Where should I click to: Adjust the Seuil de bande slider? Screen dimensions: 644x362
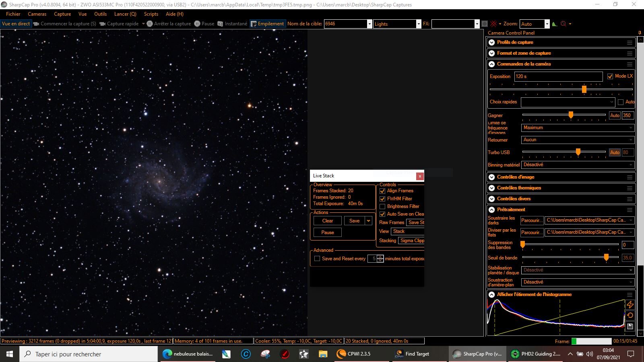tap(606, 257)
